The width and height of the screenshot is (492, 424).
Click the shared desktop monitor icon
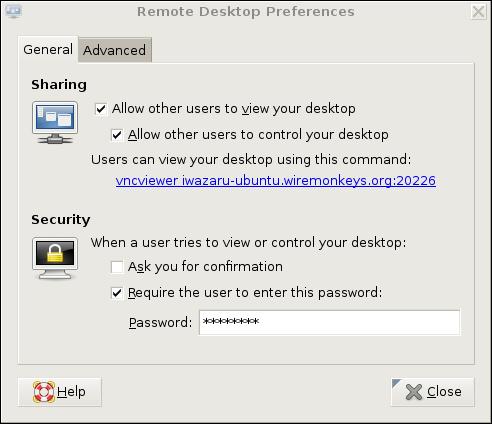click(x=55, y=123)
